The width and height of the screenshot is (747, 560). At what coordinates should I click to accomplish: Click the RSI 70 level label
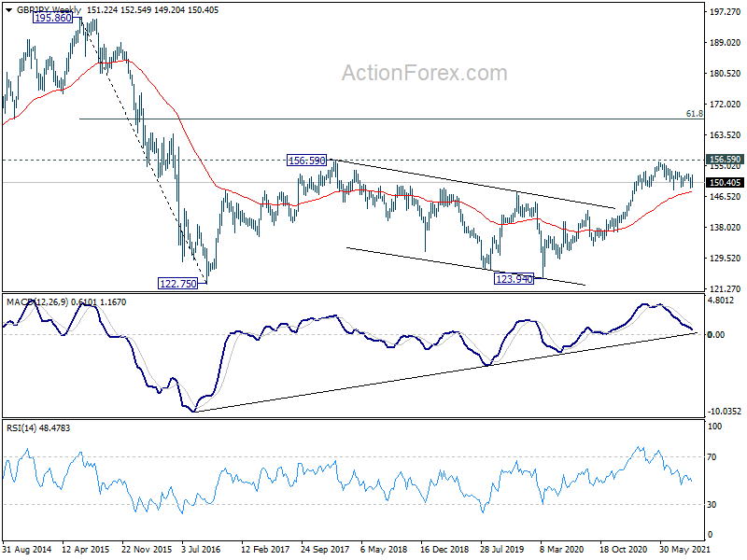(712, 457)
